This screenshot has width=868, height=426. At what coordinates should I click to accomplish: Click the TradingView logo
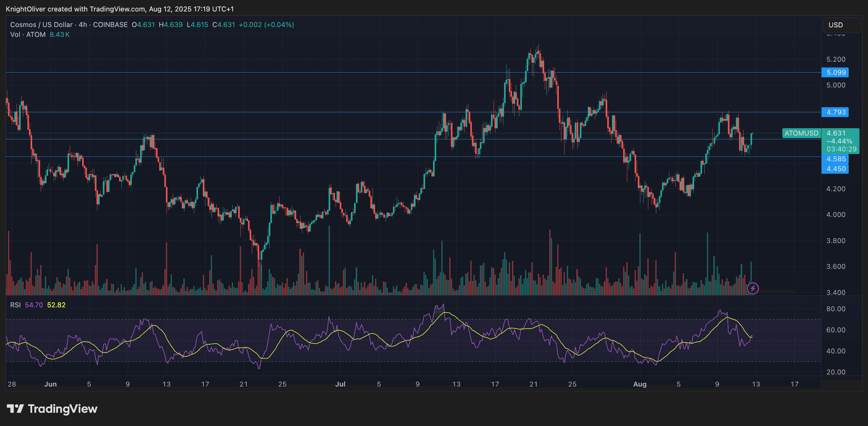pos(52,409)
